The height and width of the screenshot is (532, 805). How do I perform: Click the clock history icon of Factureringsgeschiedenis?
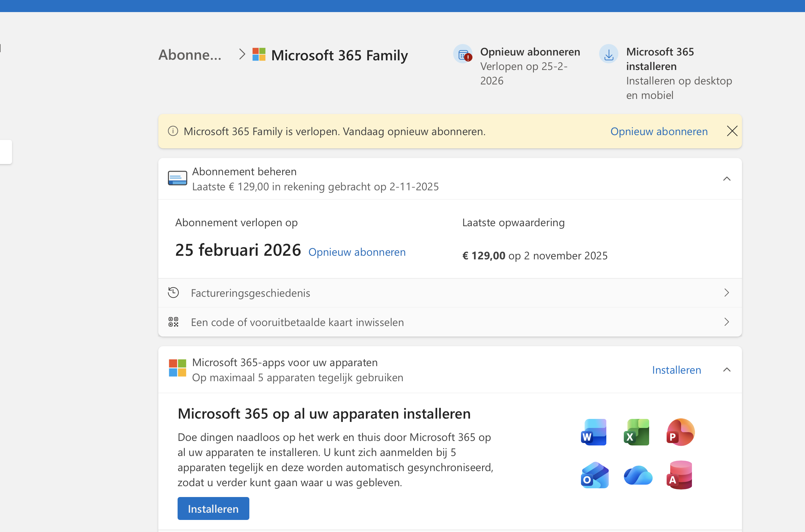[x=173, y=293]
